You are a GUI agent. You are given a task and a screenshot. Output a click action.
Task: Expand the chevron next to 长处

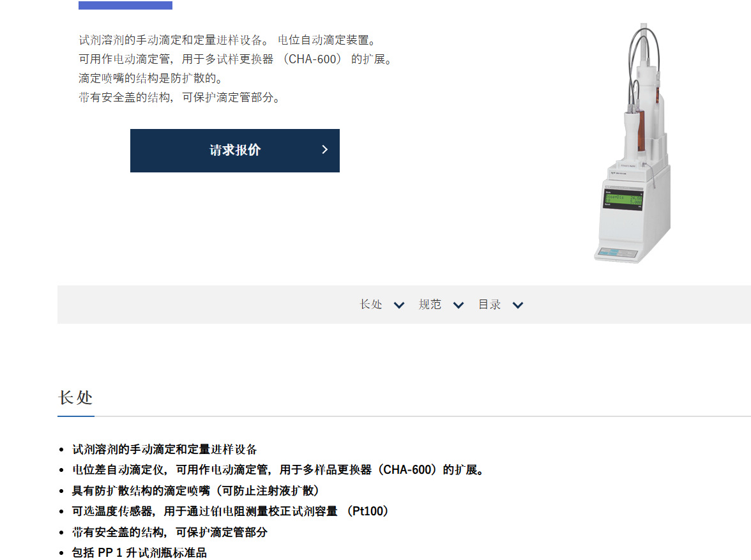point(399,305)
